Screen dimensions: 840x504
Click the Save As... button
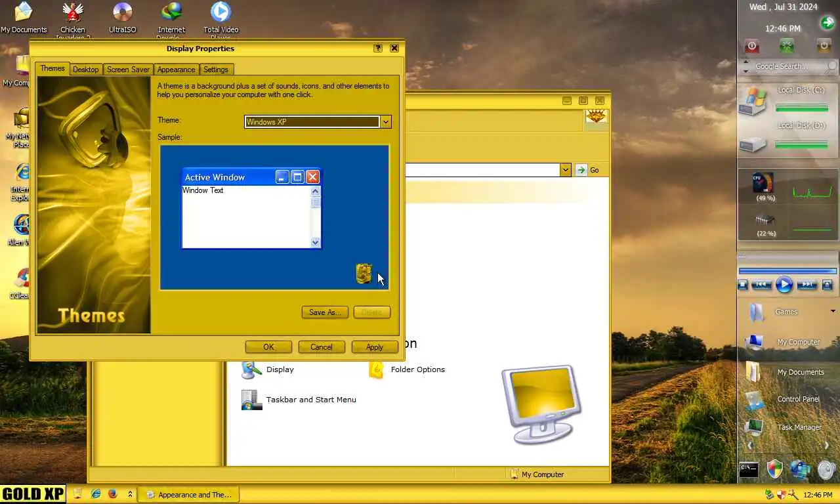click(x=325, y=312)
